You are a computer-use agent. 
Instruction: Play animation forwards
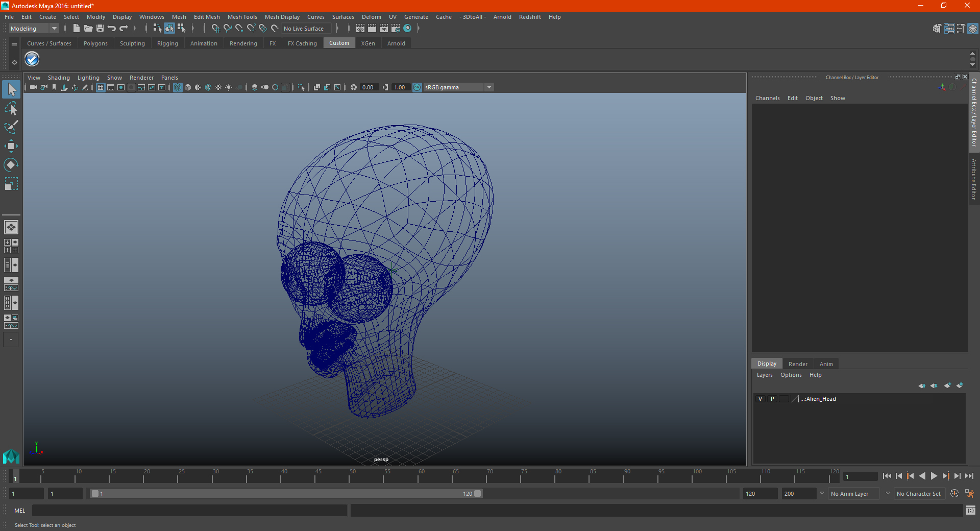[934, 476]
